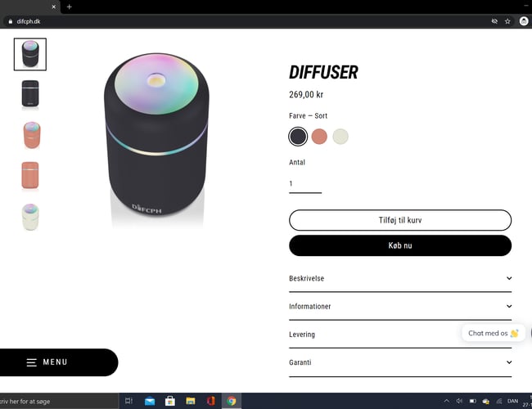Select the coral diffuser top-view thumbnail
532x409 pixels.
pos(32,135)
